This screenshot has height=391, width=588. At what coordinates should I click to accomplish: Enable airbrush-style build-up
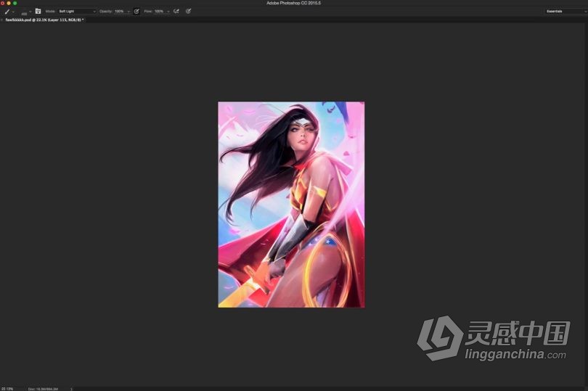176,12
